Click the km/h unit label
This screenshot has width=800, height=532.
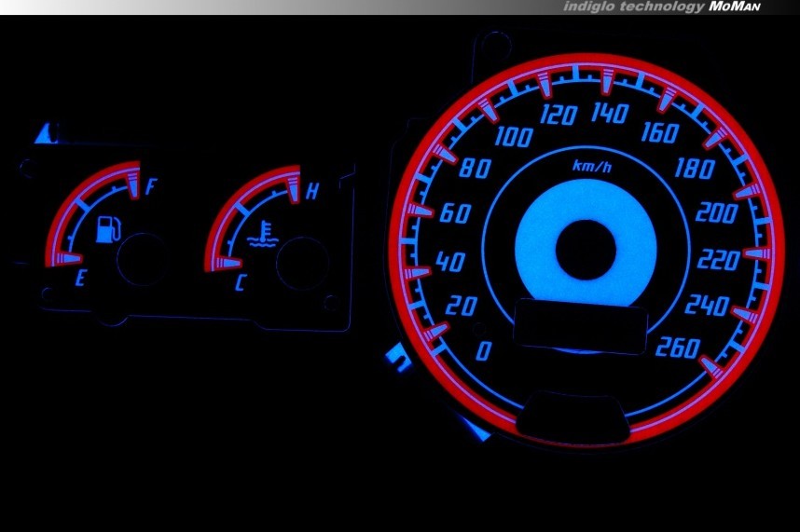[592, 167]
